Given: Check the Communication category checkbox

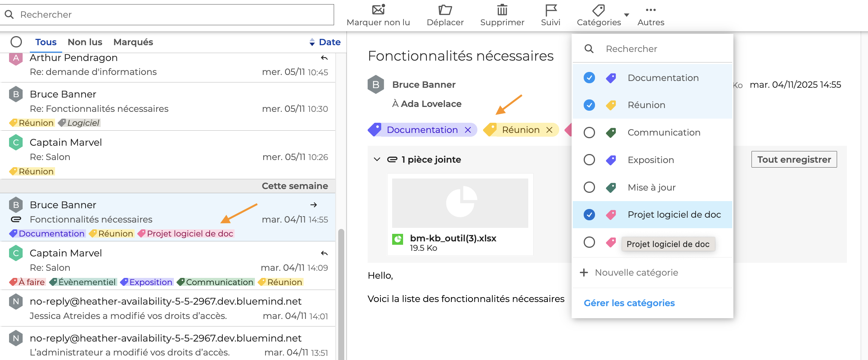Looking at the screenshot, I should 589,133.
